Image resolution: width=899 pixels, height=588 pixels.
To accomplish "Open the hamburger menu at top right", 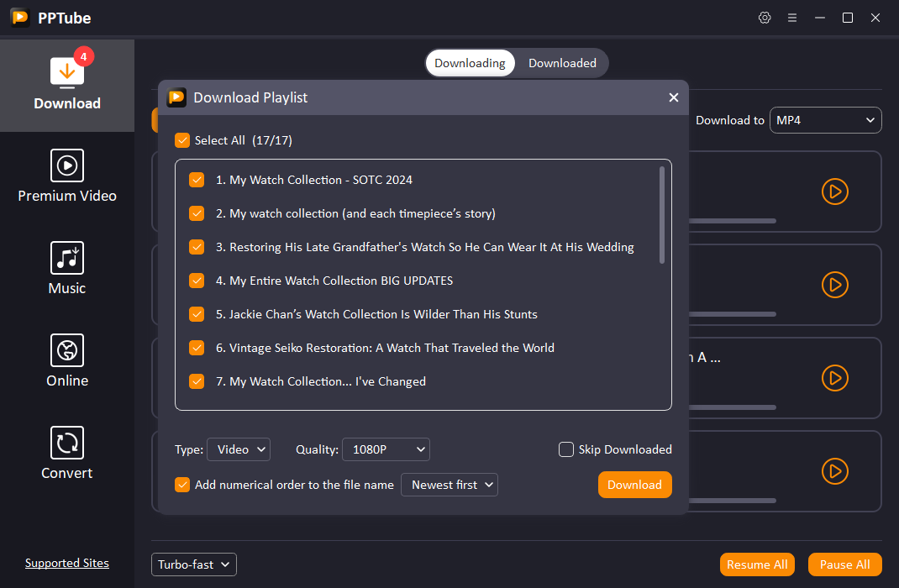I will (x=792, y=17).
